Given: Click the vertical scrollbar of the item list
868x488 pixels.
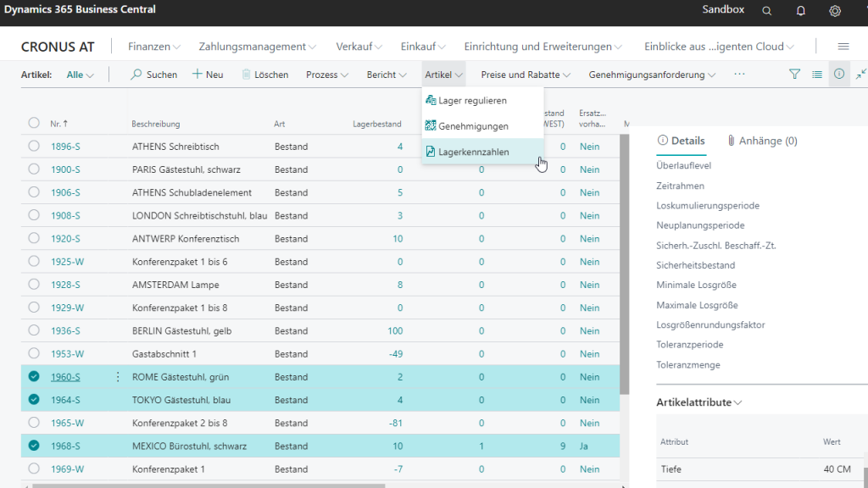Looking at the screenshot, I should [x=625, y=263].
